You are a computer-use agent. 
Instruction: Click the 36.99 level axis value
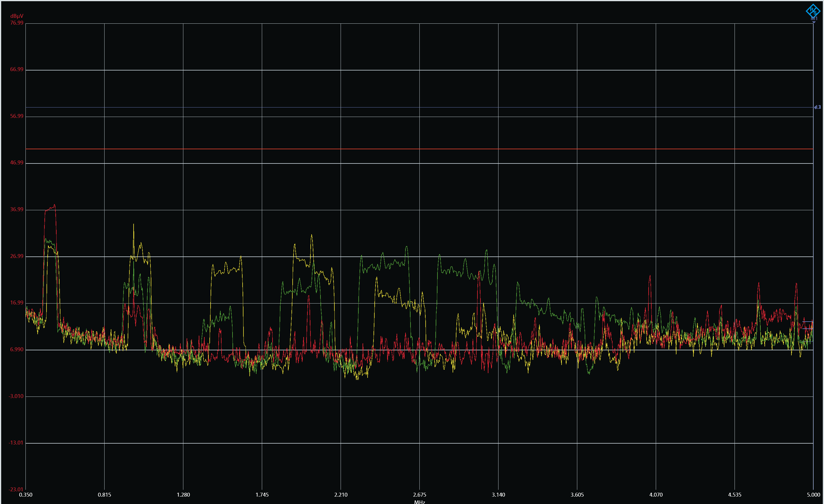17,209
